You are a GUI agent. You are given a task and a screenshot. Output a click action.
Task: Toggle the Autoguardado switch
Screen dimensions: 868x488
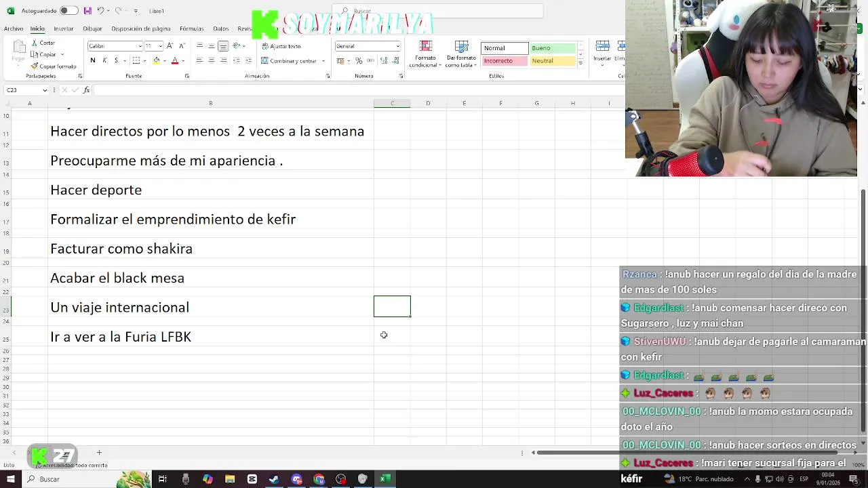pyautogui.click(x=68, y=11)
